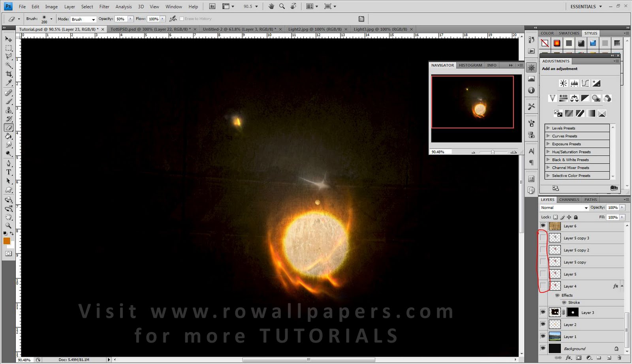The image size is (632, 364).
Task: Open layer style fx menu at panel bottom
Action: [x=568, y=358]
